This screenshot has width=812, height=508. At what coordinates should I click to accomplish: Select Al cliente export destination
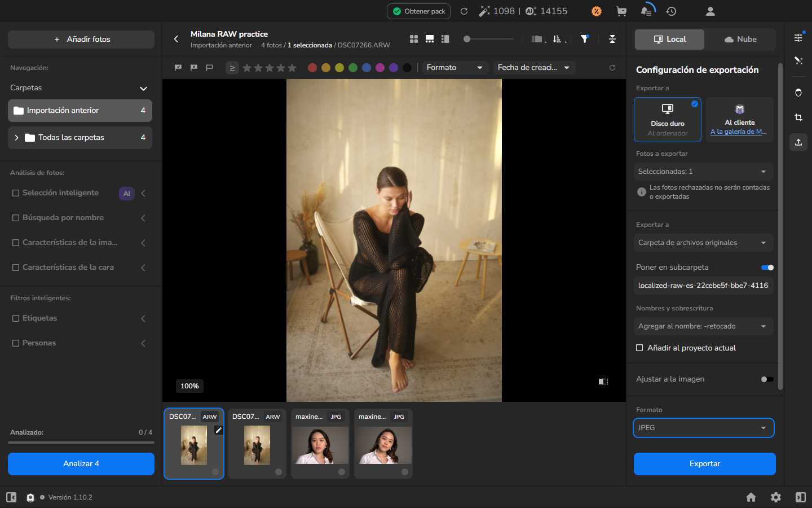740,120
